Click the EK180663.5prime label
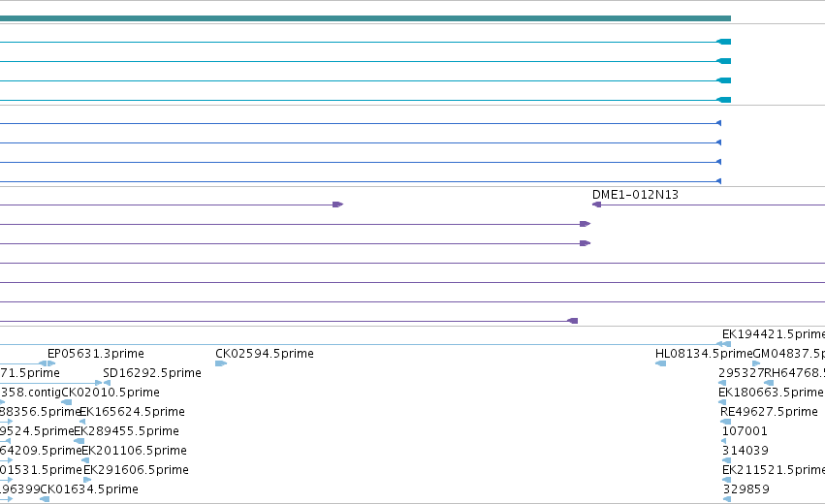825x504 pixels. click(771, 393)
